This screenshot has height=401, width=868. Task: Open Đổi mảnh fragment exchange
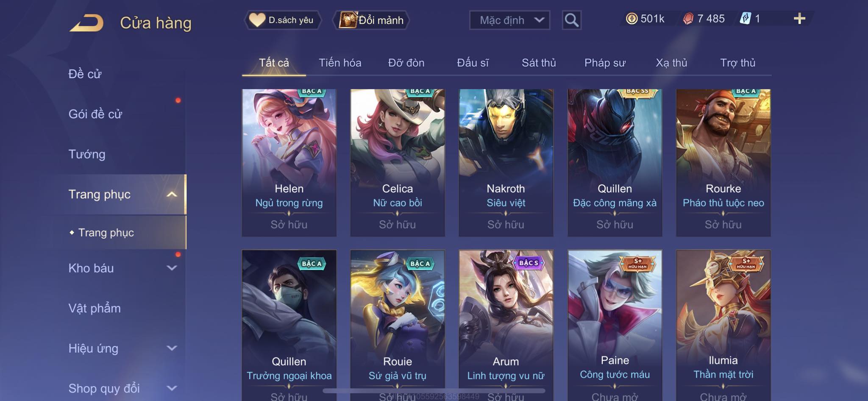[x=372, y=20]
